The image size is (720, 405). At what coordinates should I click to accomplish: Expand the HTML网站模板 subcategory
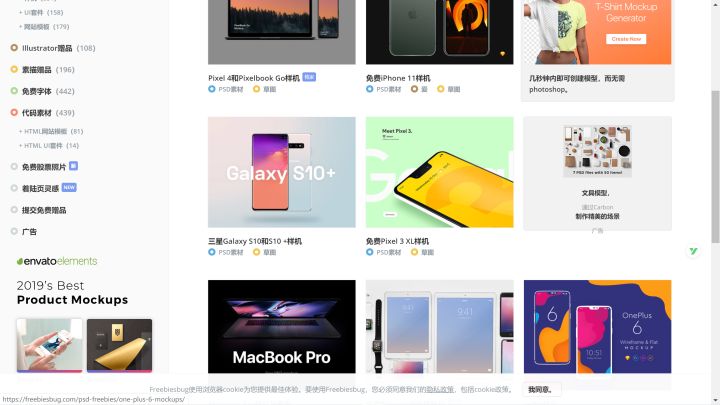[51, 131]
